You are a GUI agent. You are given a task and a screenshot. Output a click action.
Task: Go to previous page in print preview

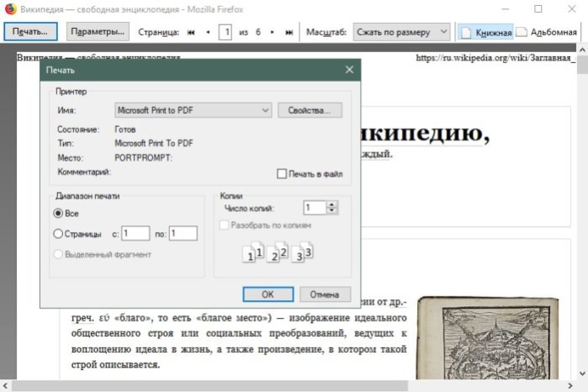click(x=208, y=32)
